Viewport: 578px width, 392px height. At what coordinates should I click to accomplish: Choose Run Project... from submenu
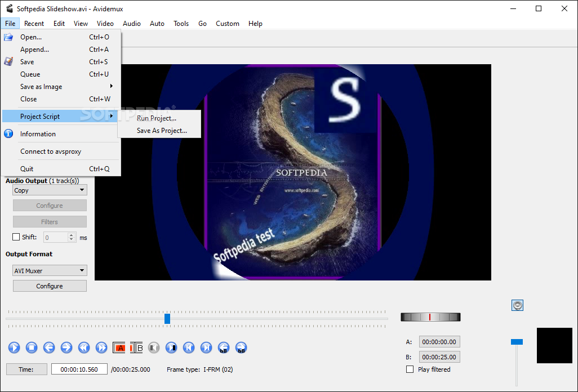tap(159, 118)
